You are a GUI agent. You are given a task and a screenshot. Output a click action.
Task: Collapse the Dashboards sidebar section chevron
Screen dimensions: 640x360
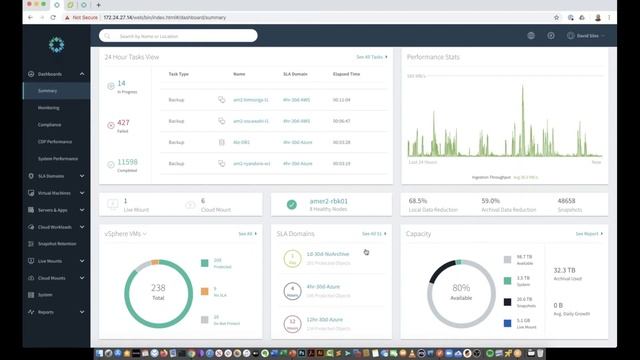(82, 74)
